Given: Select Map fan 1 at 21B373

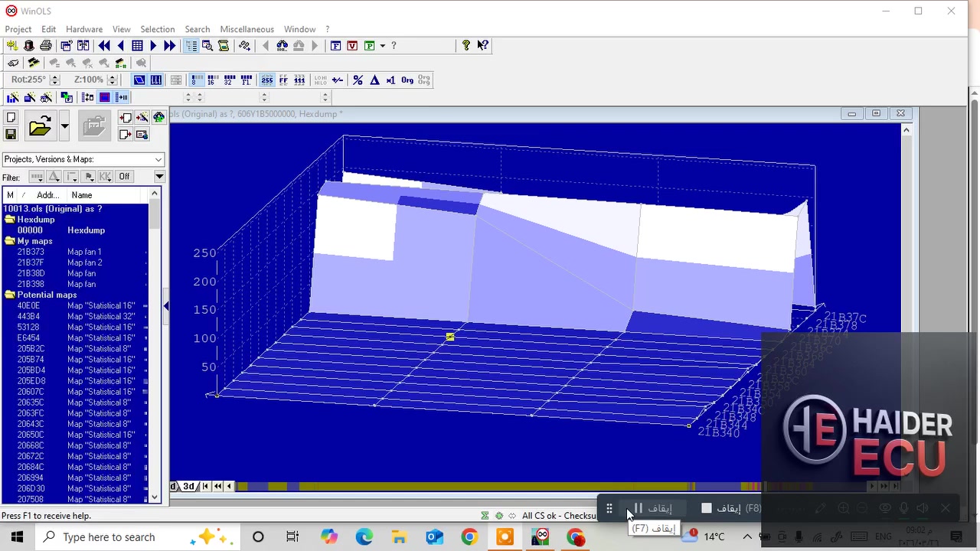Looking at the screenshot, I should click(83, 252).
